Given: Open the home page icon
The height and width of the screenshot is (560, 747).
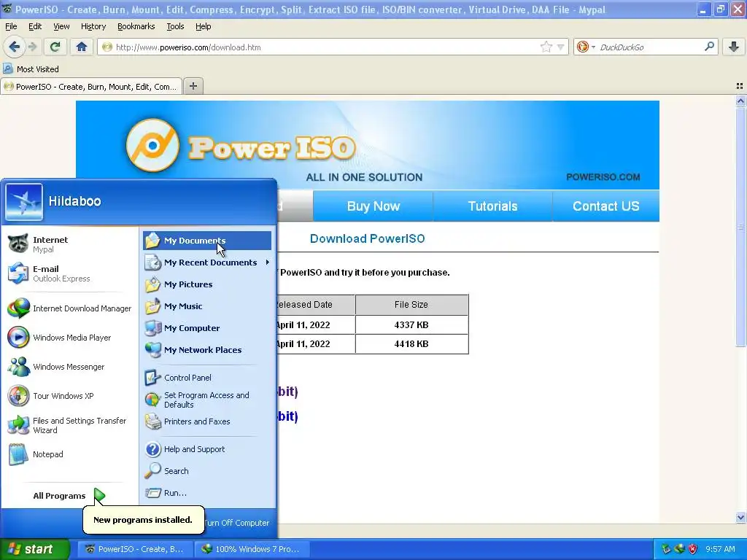Looking at the screenshot, I should tap(82, 47).
